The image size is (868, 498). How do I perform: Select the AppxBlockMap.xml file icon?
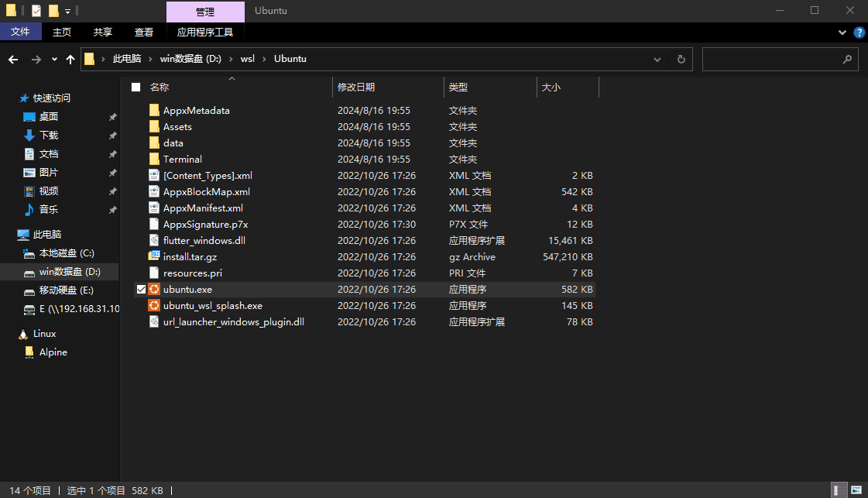click(154, 191)
